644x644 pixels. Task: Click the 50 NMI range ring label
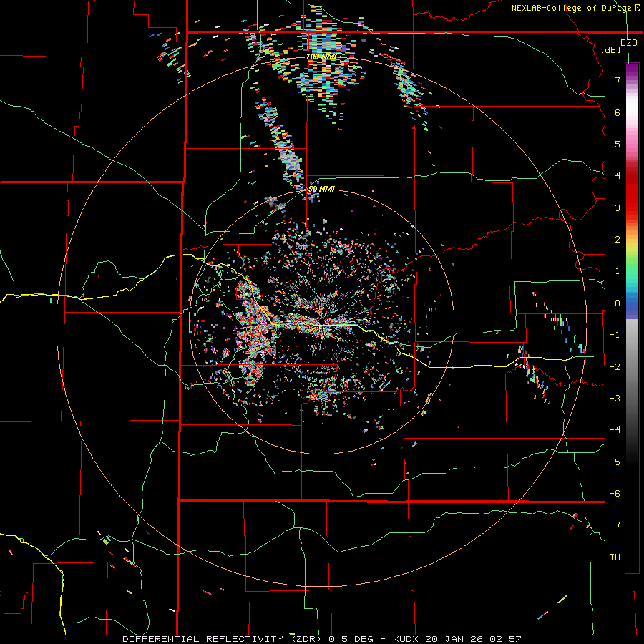click(321, 189)
